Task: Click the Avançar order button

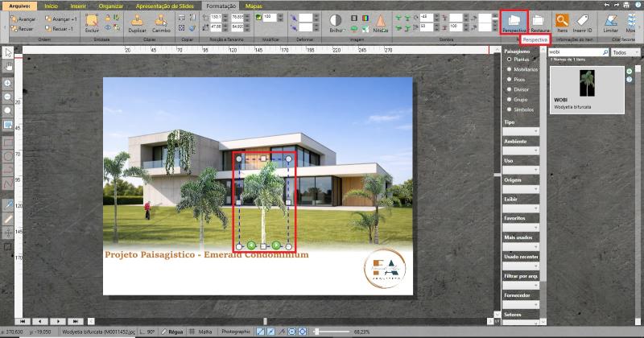Action: [x=24, y=18]
